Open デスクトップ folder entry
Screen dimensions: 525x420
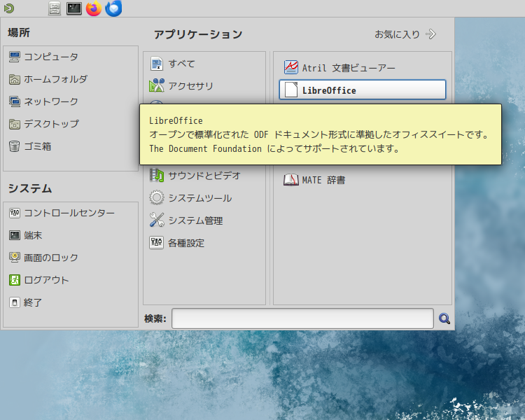(44, 124)
